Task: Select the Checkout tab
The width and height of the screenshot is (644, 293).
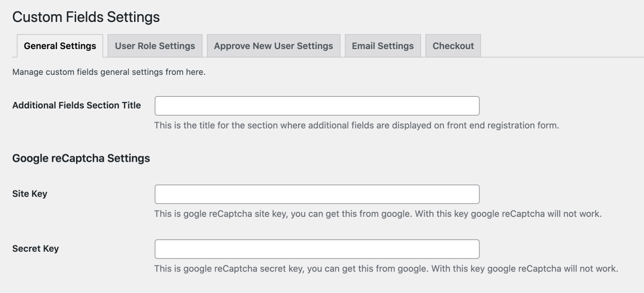Action: 453,46
